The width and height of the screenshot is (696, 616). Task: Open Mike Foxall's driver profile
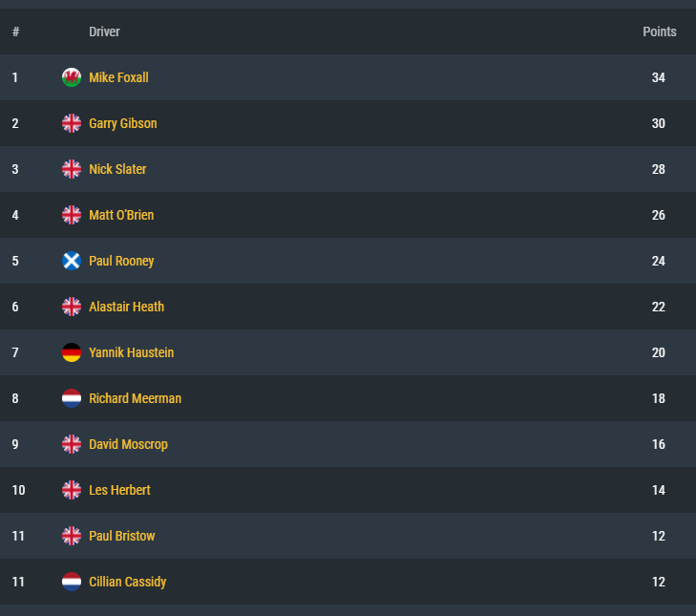pos(118,77)
